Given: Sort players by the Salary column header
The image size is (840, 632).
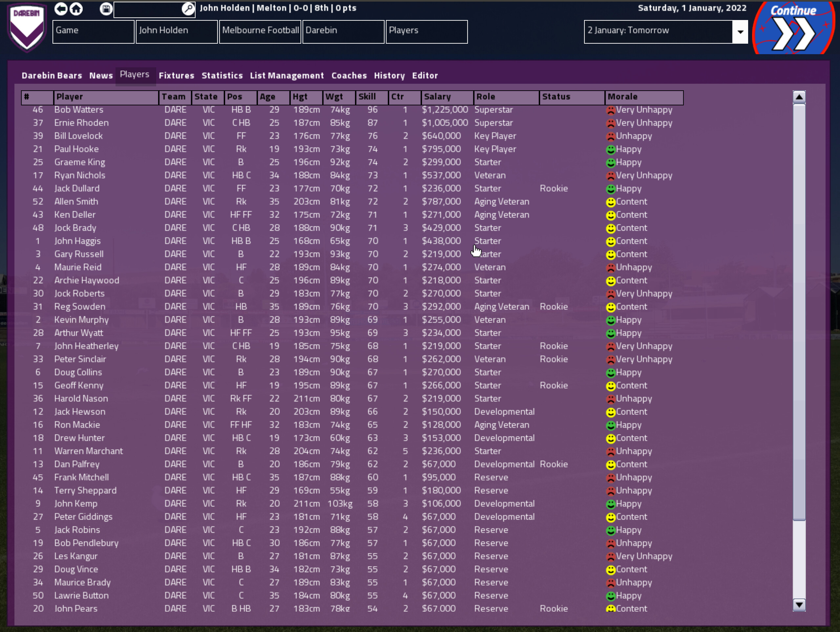Looking at the screenshot, I should tap(439, 97).
